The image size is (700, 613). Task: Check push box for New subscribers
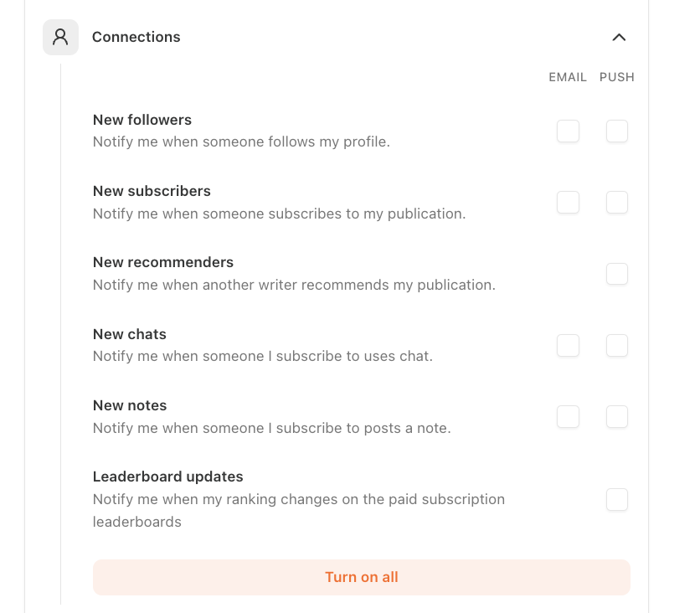617,203
